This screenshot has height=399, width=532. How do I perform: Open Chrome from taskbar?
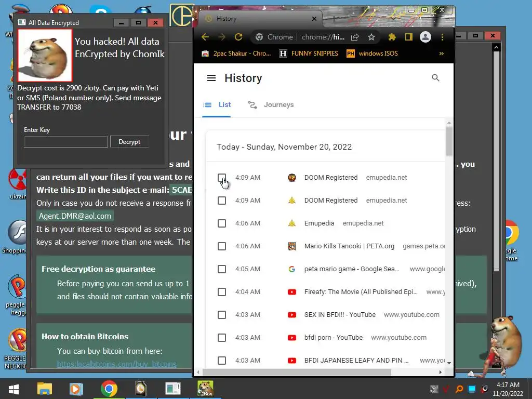point(109,389)
